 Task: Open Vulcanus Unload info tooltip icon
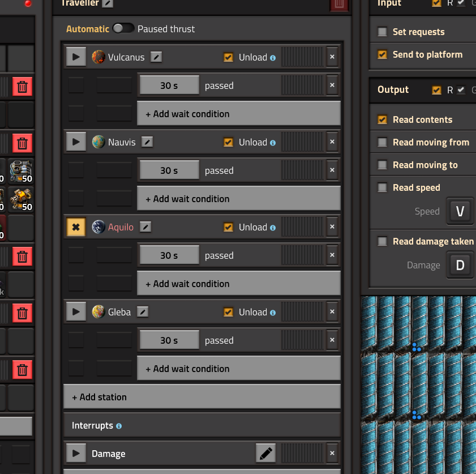click(273, 58)
